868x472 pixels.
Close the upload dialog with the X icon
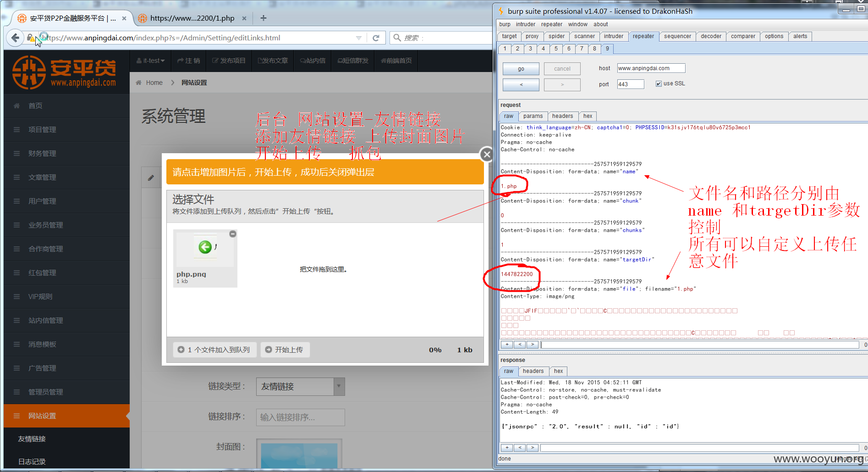(x=487, y=155)
